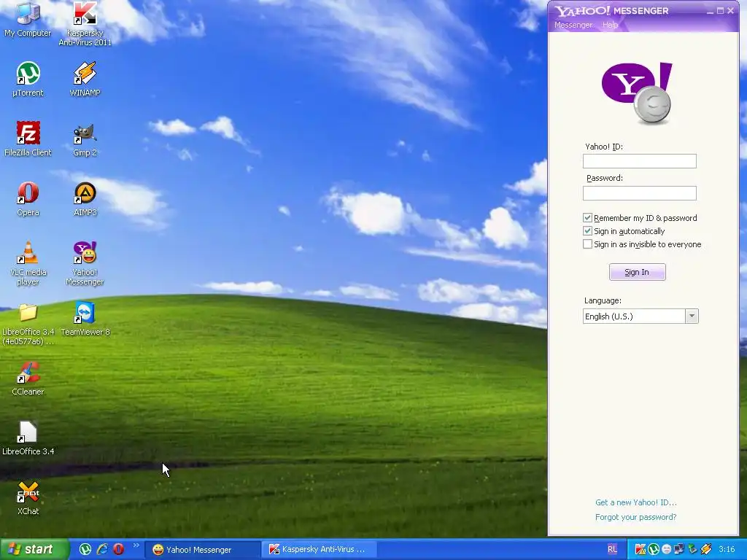
Task: Launch µTorrent from the Quick Launch bar
Action: tap(85, 549)
